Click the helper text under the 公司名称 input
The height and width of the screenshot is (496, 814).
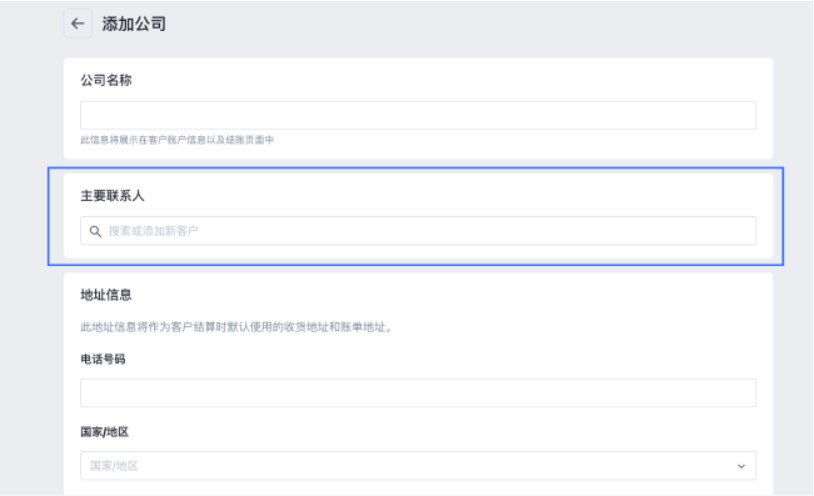click(177, 140)
